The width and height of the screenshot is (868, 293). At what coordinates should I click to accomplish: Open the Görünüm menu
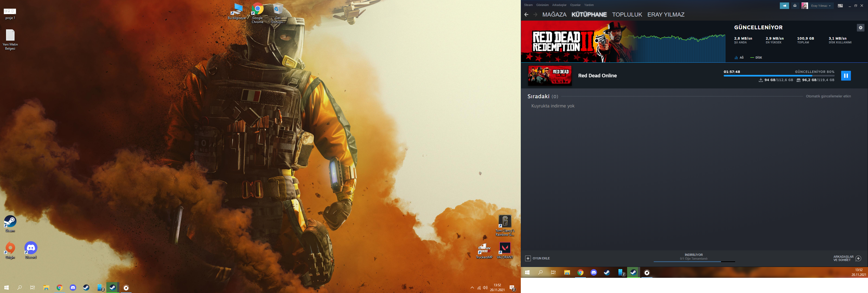(x=542, y=5)
